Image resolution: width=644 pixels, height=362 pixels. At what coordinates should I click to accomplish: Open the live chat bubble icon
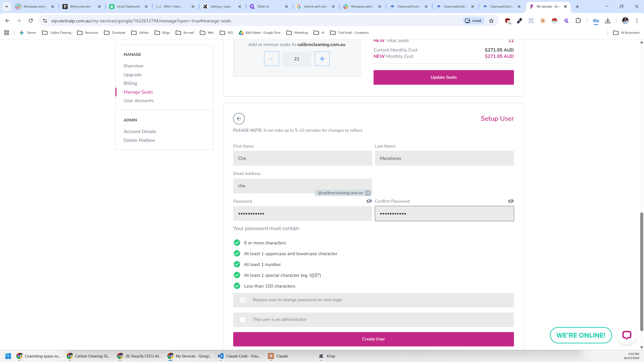point(627,335)
